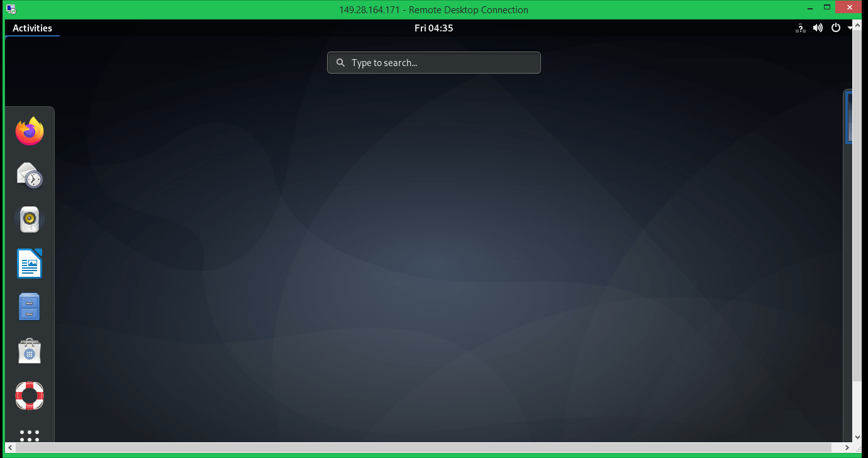This screenshot has height=458, width=868.
Task: Open Firefox from the dock
Action: point(29,131)
